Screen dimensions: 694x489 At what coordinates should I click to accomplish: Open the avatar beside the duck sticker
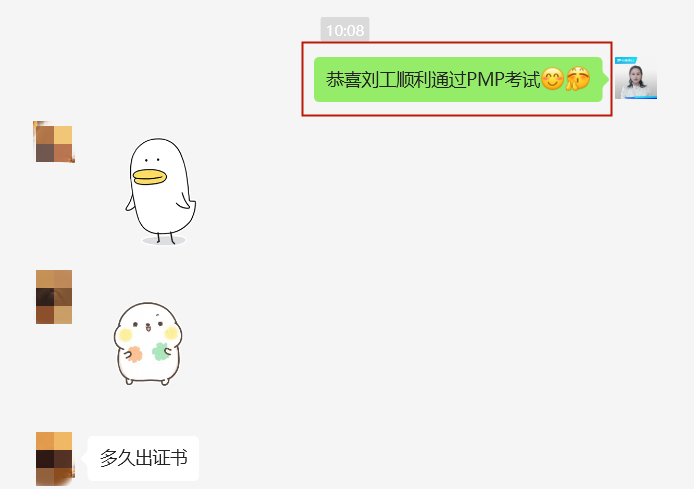pos(54,142)
